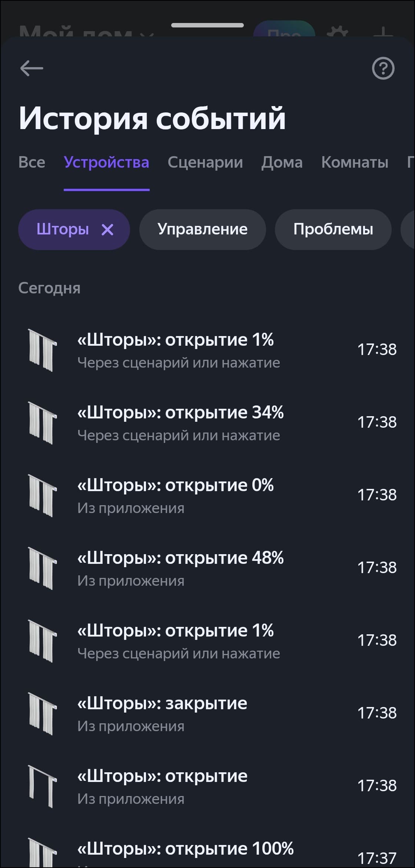Screen dimensions: 415x868
Task: Switch to the Все tab
Action: tap(32, 162)
